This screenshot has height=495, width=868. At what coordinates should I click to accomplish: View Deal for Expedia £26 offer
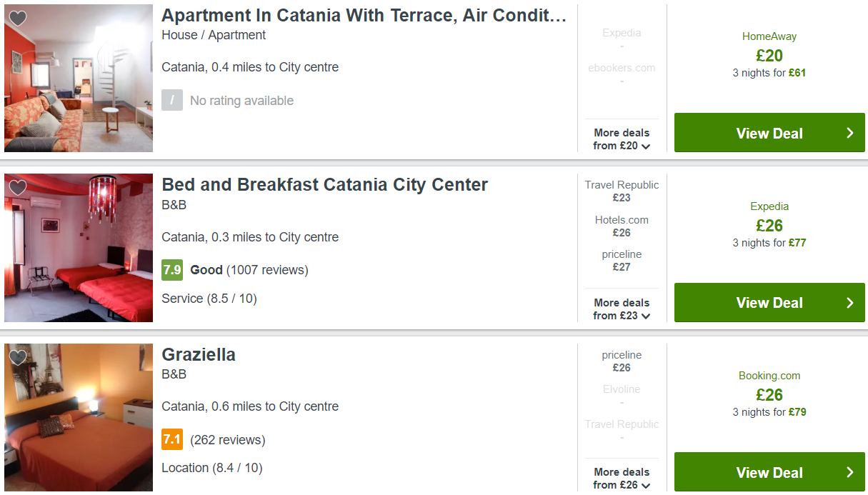(x=769, y=303)
